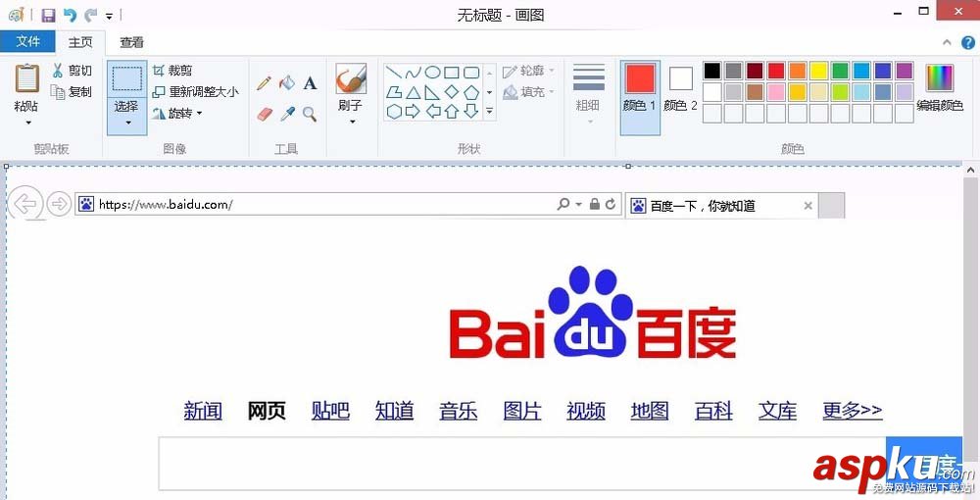
Task: Pick the Diamond shape
Action: 451,92
